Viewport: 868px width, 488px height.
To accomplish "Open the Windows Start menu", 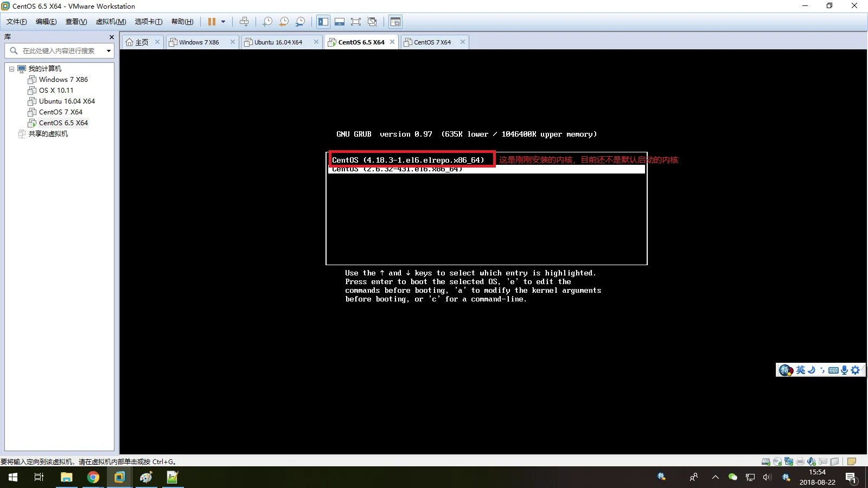I will pyautogui.click(x=13, y=477).
